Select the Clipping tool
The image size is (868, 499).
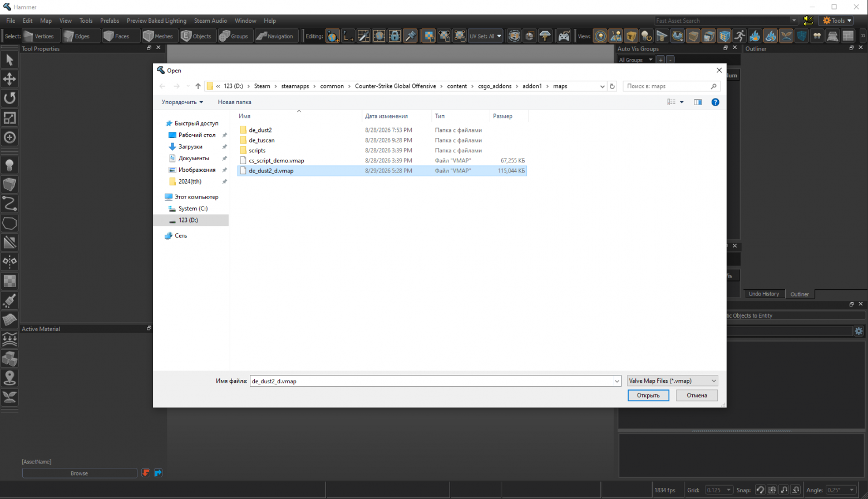pyautogui.click(x=9, y=243)
